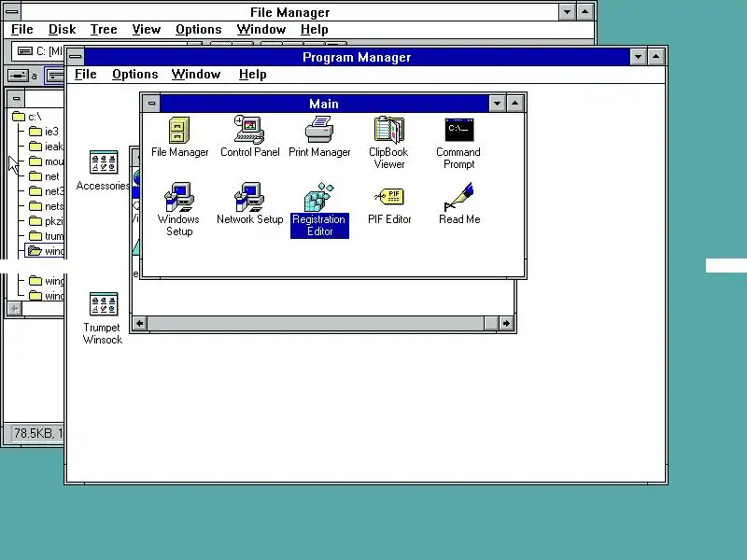Minimize the File Manager window

point(567,11)
